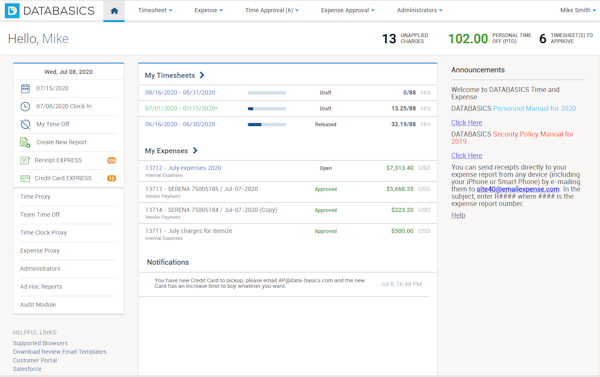Open Time Clock Proxy in the sidebar
This screenshot has height=377, width=600.
43,233
